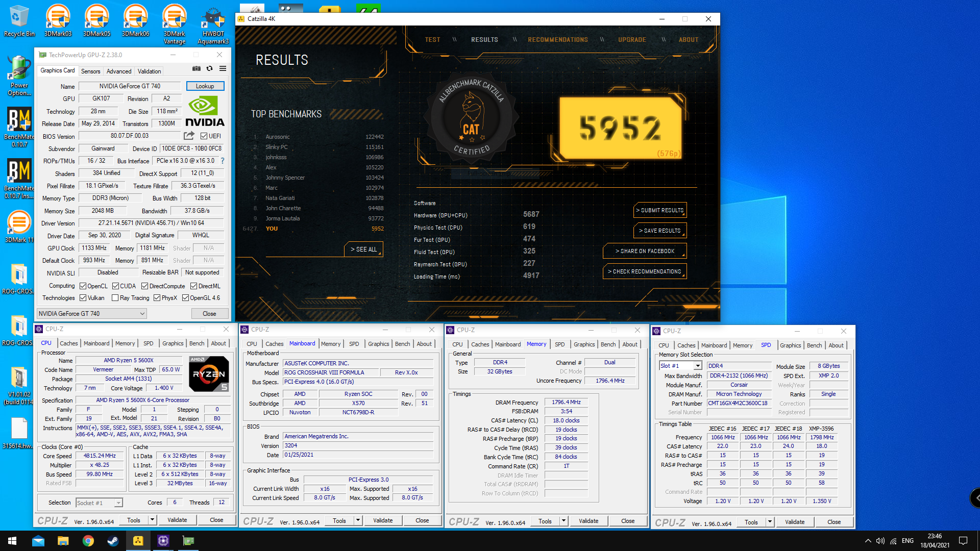
Task: Click the NVIDIA logo in GPU-Z
Action: pos(205,112)
